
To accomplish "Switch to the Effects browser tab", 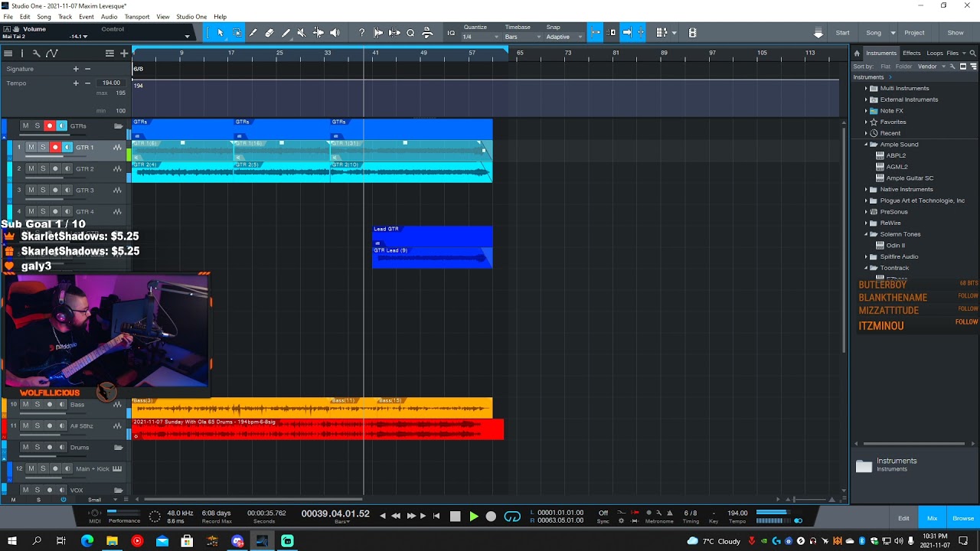I will 911,53.
